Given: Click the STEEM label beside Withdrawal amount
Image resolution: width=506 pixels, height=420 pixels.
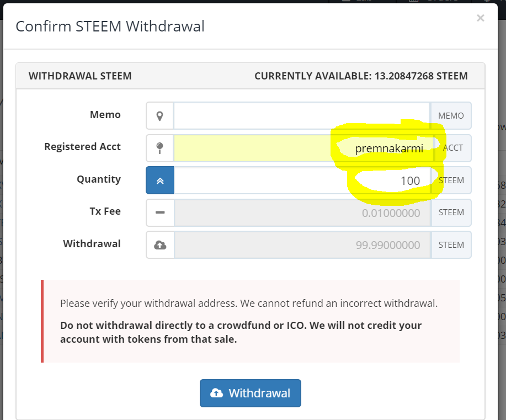Looking at the screenshot, I should tap(451, 245).
